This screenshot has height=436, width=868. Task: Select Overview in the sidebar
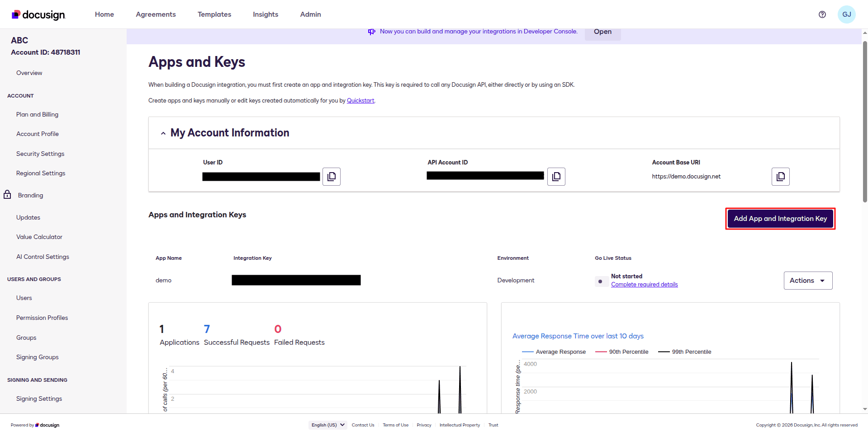[x=29, y=73]
